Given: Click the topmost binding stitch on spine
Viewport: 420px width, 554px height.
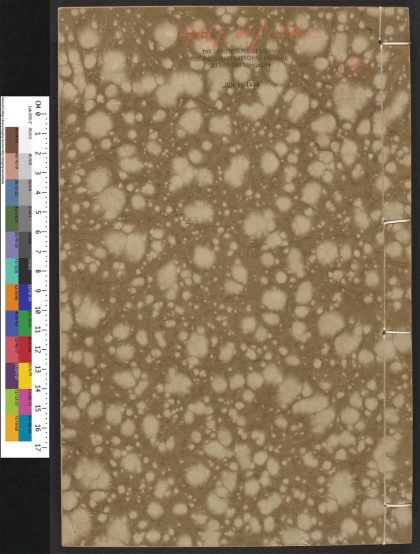Looking at the screenshot, I should click(x=395, y=43).
